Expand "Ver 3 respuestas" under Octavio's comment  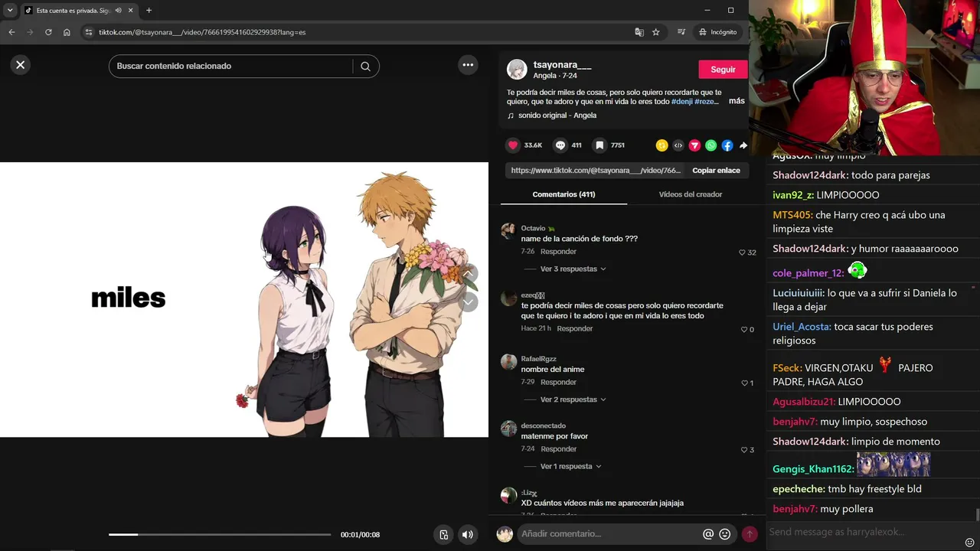click(x=573, y=269)
